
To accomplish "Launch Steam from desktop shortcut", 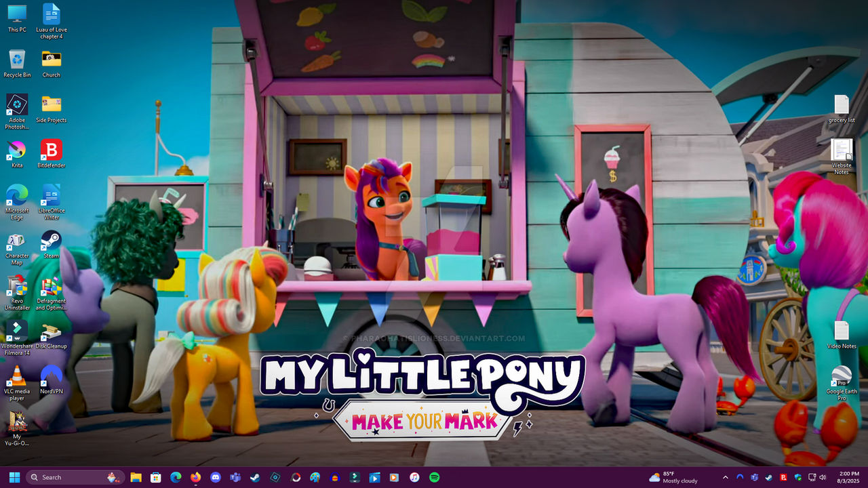I will 52,245.
